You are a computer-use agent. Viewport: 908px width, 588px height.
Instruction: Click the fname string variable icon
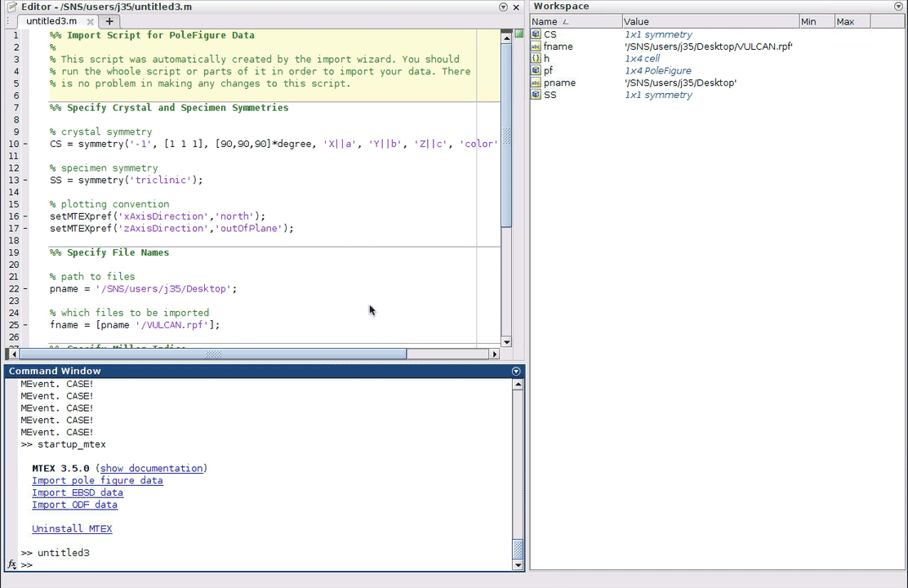click(536, 47)
